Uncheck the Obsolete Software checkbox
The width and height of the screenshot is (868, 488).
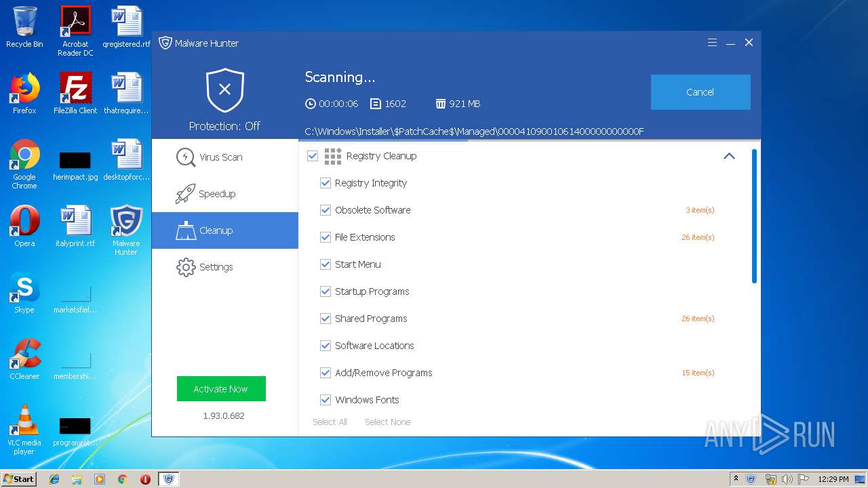click(325, 210)
